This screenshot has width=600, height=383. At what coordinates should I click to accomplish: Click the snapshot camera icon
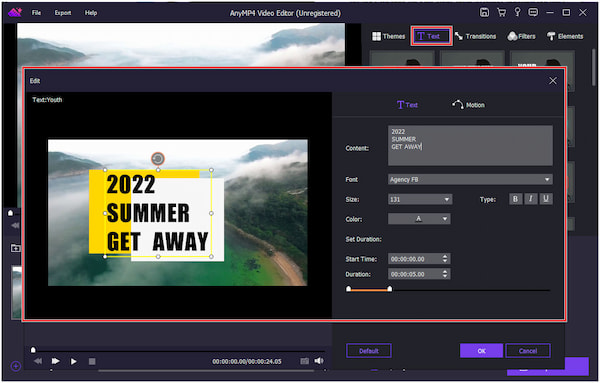[x=305, y=361]
